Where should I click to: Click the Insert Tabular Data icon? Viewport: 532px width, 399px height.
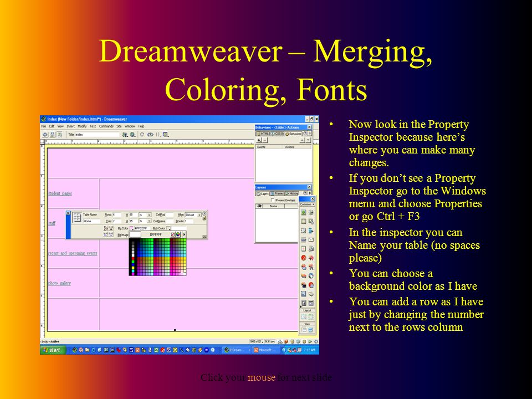[x=311, y=221]
